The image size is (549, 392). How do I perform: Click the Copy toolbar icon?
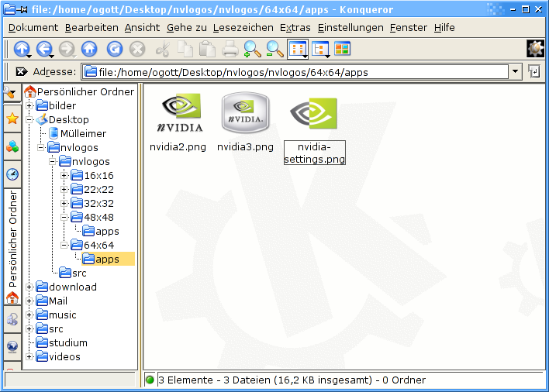pos(185,49)
